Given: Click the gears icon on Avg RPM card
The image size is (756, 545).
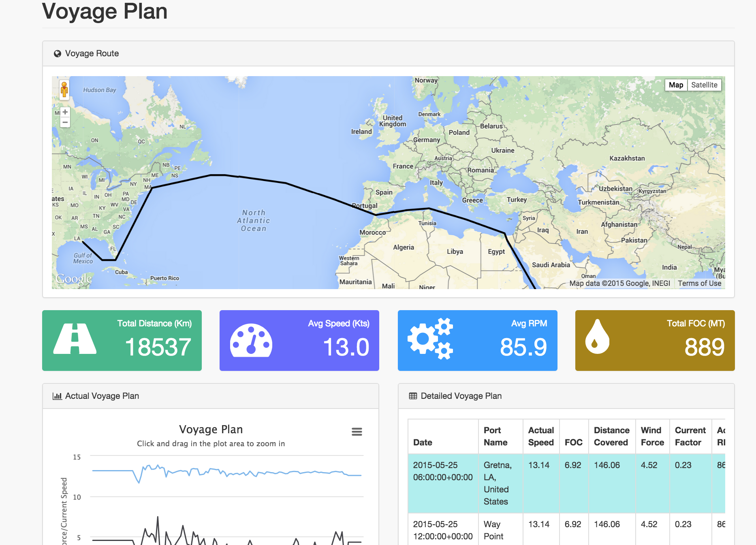Looking at the screenshot, I should click(x=430, y=338).
